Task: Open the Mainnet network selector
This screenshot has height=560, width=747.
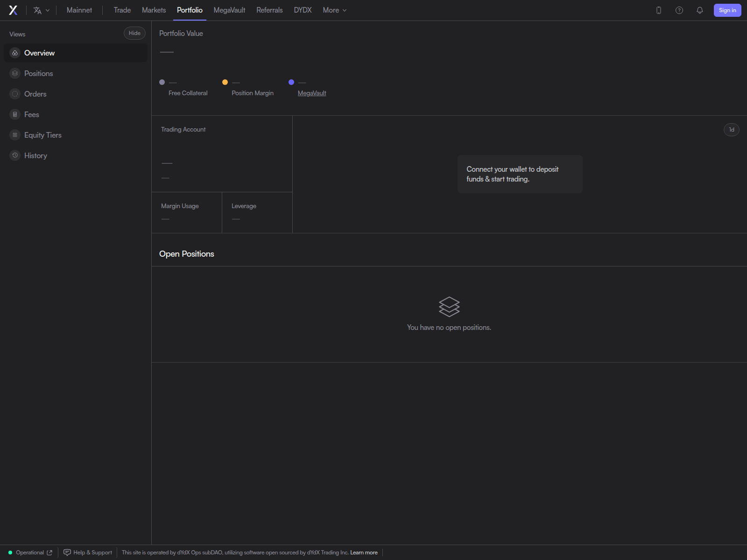Action: 79,10
